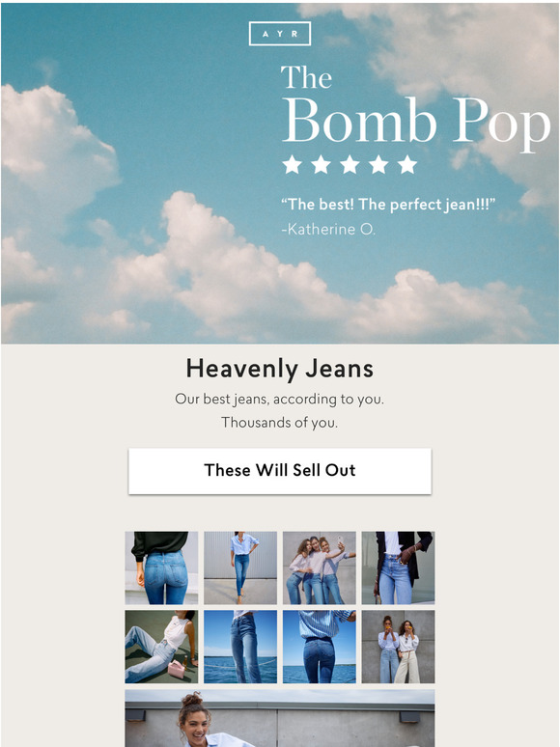Click the fourth rating star

point(378,164)
